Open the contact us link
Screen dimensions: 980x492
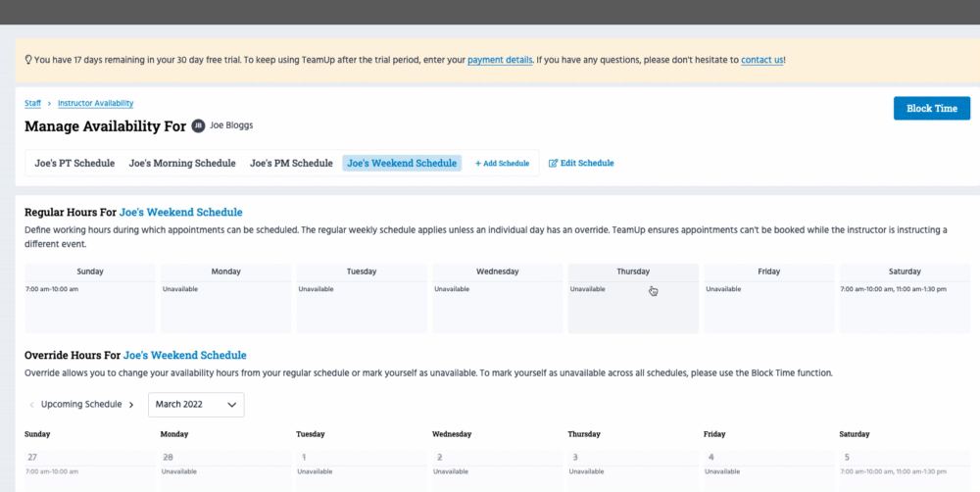click(x=761, y=60)
